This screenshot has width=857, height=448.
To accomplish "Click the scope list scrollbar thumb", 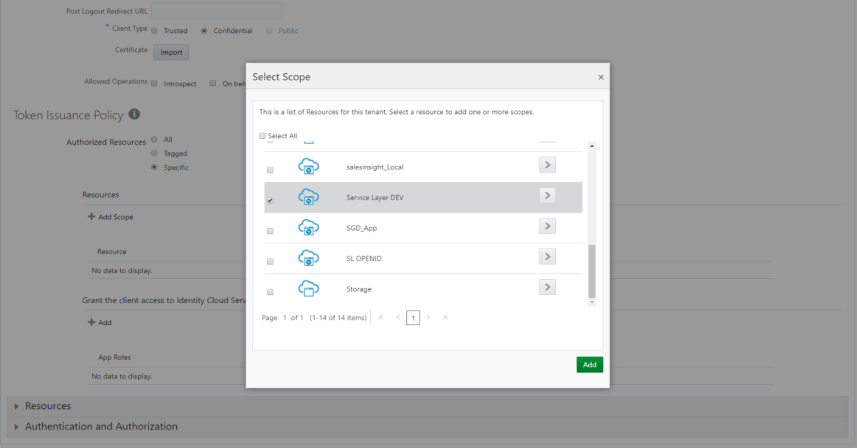I will tap(592, 272).
